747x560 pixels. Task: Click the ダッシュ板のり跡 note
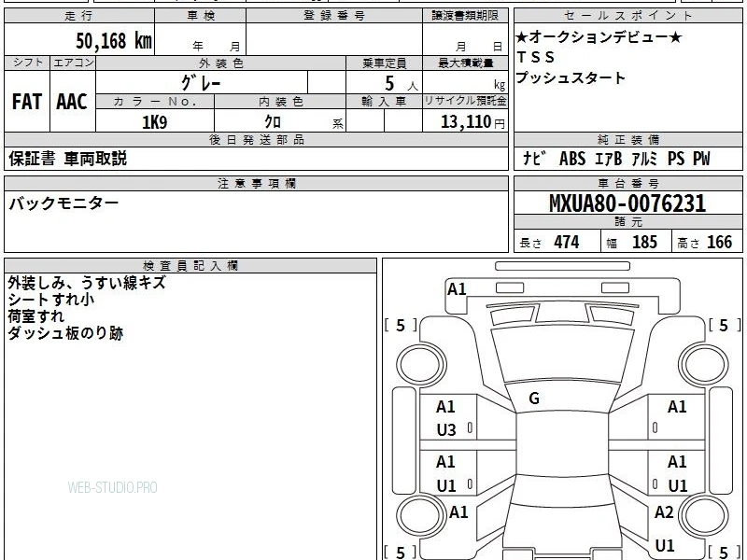pos(65,333)
